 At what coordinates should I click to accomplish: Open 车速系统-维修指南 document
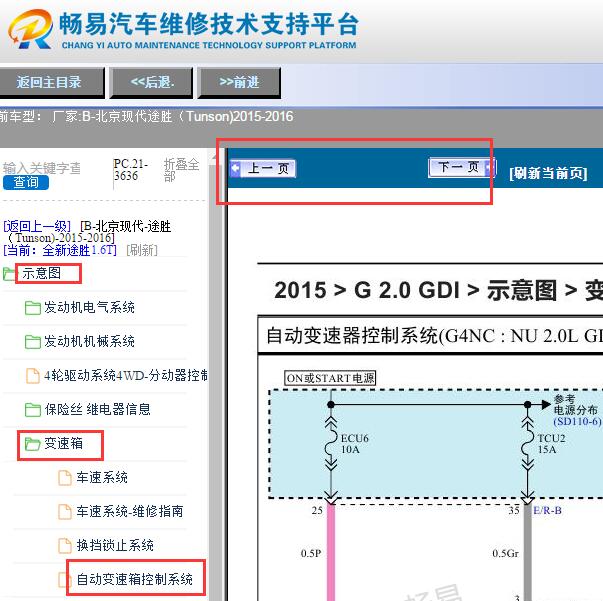[130, 511]
